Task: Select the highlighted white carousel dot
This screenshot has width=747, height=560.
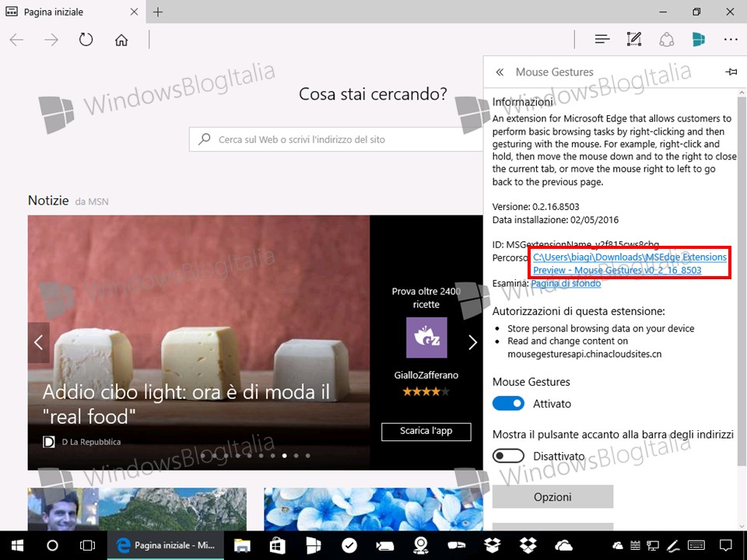Action: [x=285, y=456]
